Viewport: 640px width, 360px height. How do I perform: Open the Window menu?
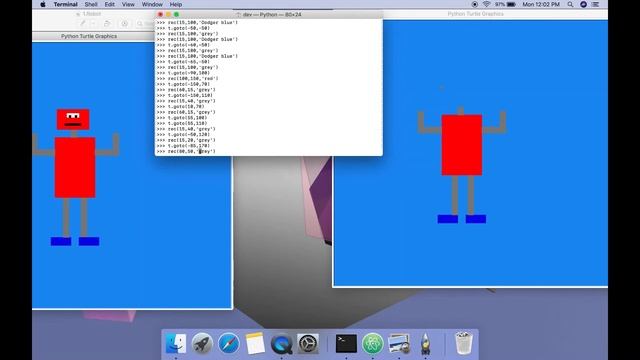coord(152,4)
